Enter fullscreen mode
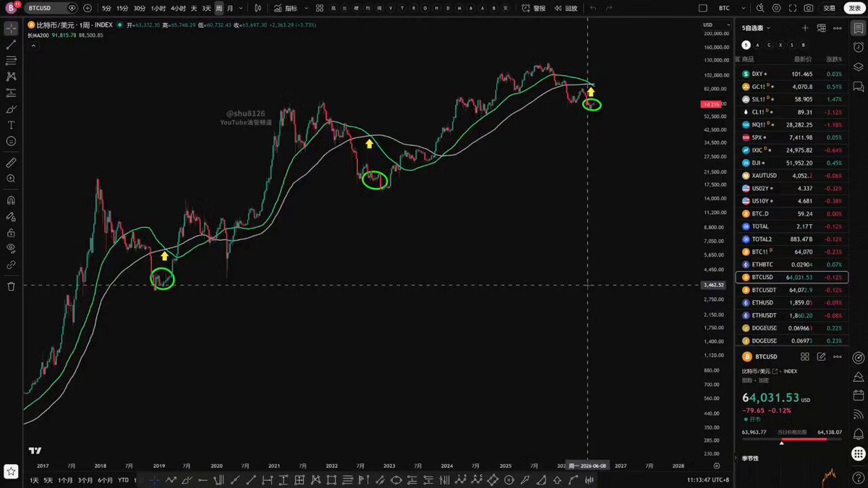The image size is (868, 488). coord(792,8)
